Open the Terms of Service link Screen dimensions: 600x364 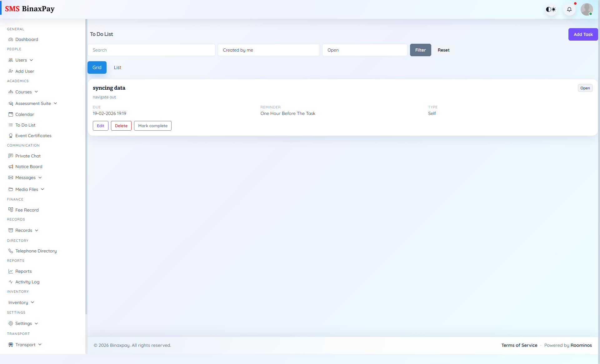click(519, 345)
